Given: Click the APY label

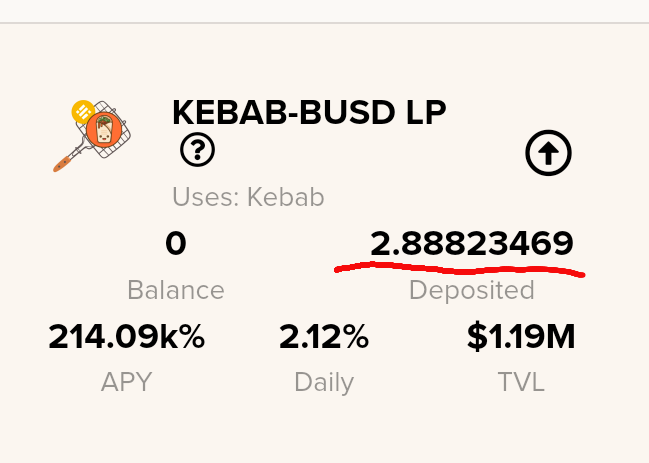Looking at the screenshot, I should point(127,381).
